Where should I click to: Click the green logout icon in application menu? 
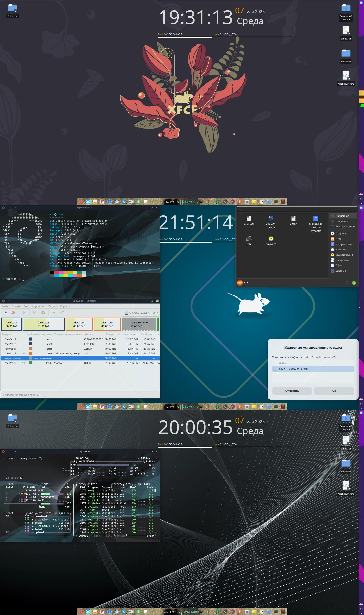[x=354, y=283]
